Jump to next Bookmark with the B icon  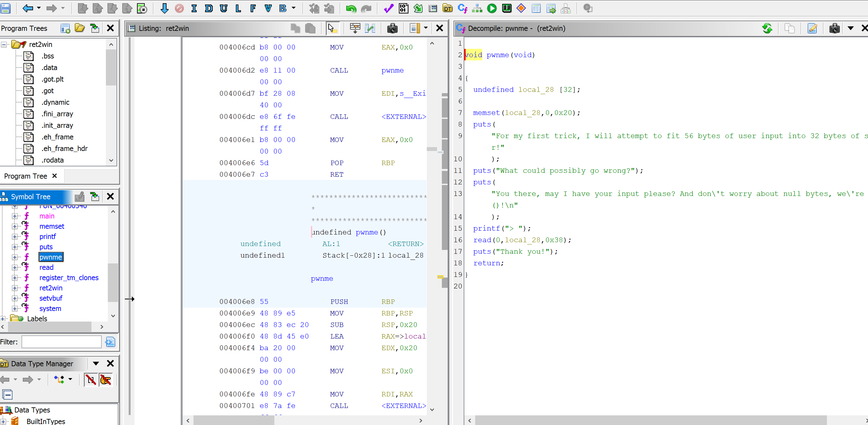[x=283, y=8]
